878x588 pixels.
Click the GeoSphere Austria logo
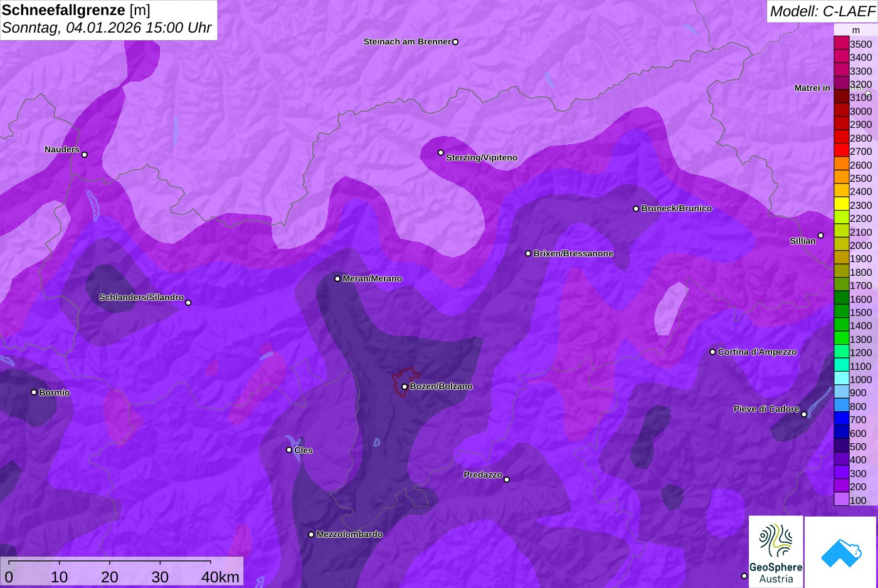pos(776,552)
